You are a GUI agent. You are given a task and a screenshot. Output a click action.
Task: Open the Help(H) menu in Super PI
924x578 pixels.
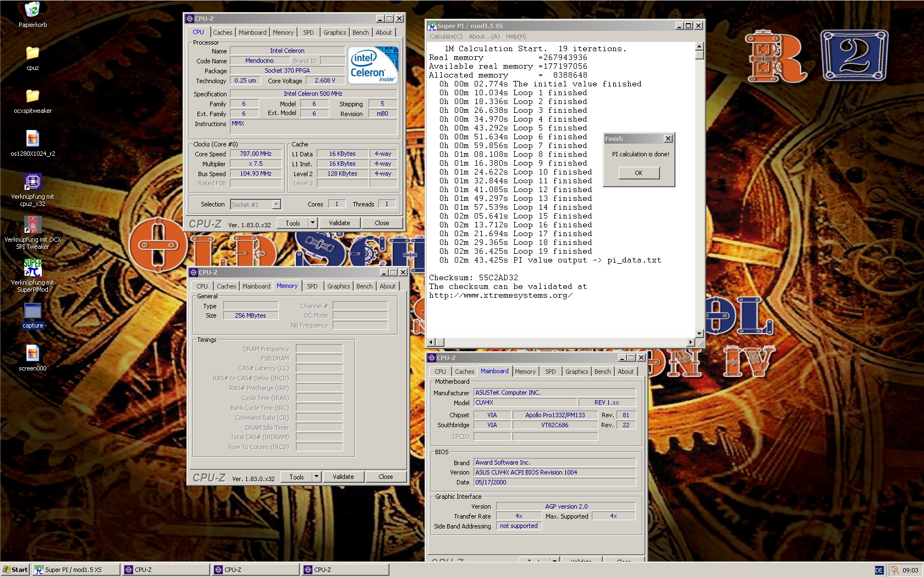point(516,36)
